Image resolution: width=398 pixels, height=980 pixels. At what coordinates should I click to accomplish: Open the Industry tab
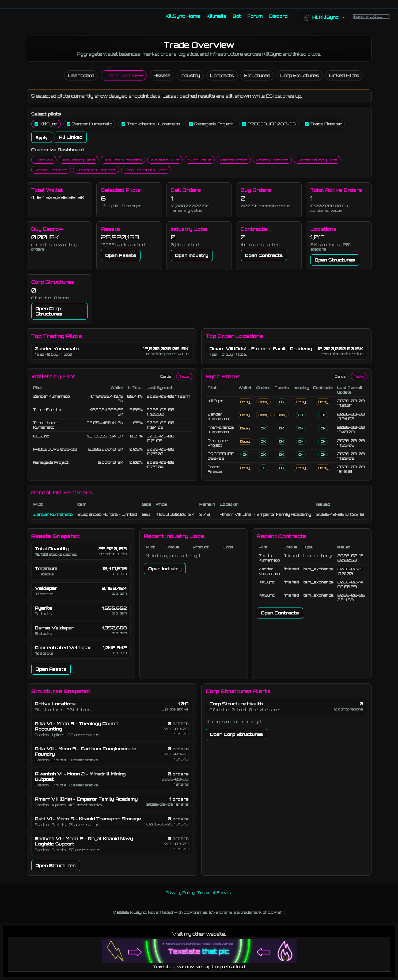click(x=190, y=75)
